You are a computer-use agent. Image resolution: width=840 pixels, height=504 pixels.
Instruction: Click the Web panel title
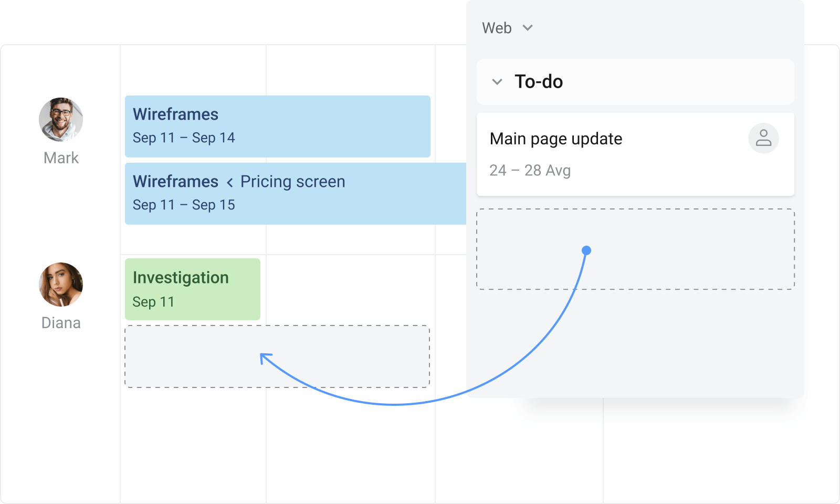point(496,28)
